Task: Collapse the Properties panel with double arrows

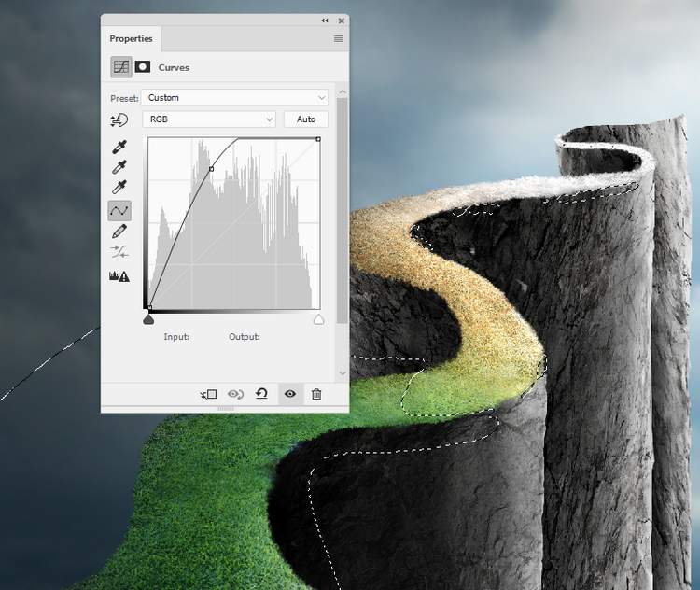Action: tap(325, 21)
